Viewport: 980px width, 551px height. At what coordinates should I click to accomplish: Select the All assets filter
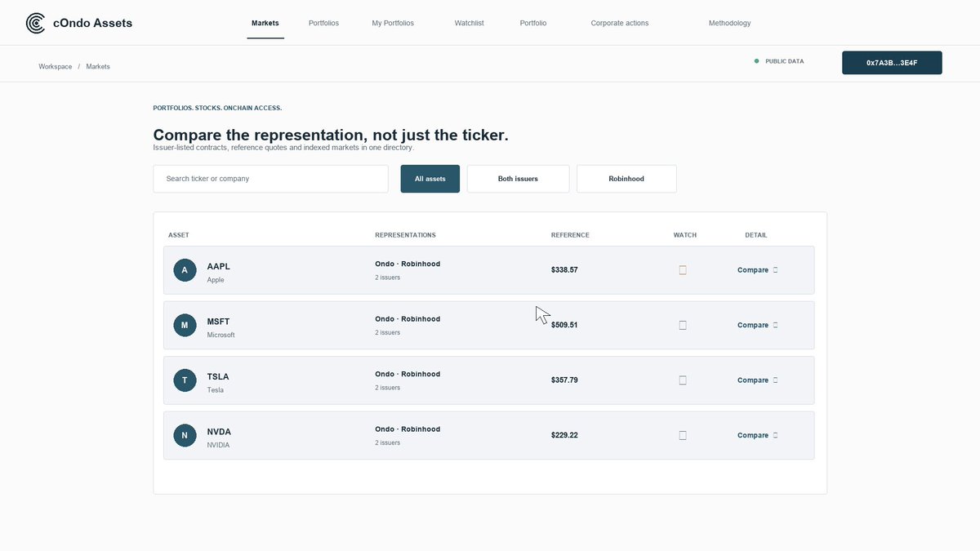[430, 179]
